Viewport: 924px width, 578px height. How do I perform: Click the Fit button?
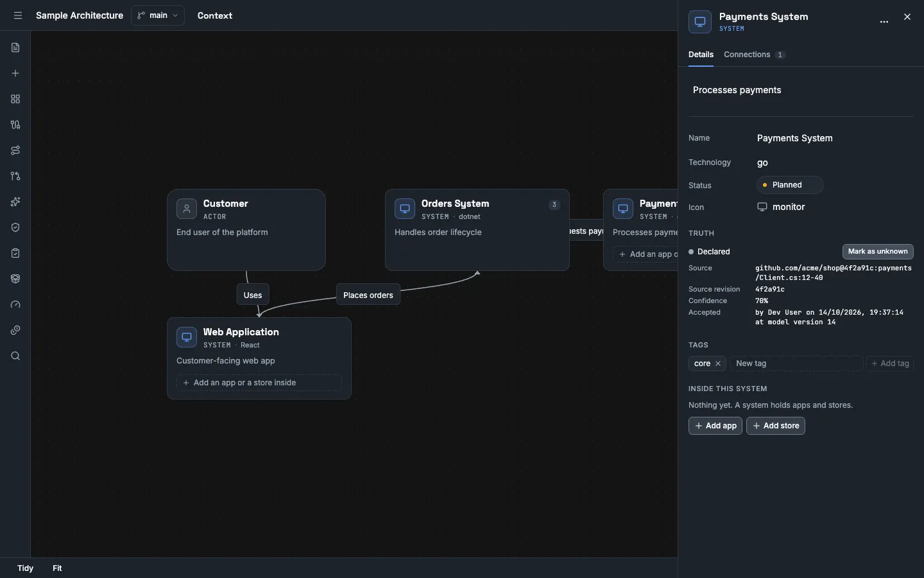[57, 568]
